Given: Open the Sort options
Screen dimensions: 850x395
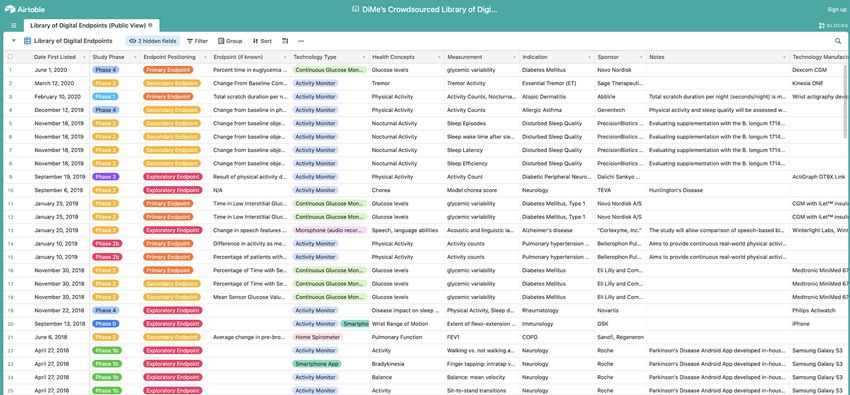Looking at the screenshot, I should (262, 41).
